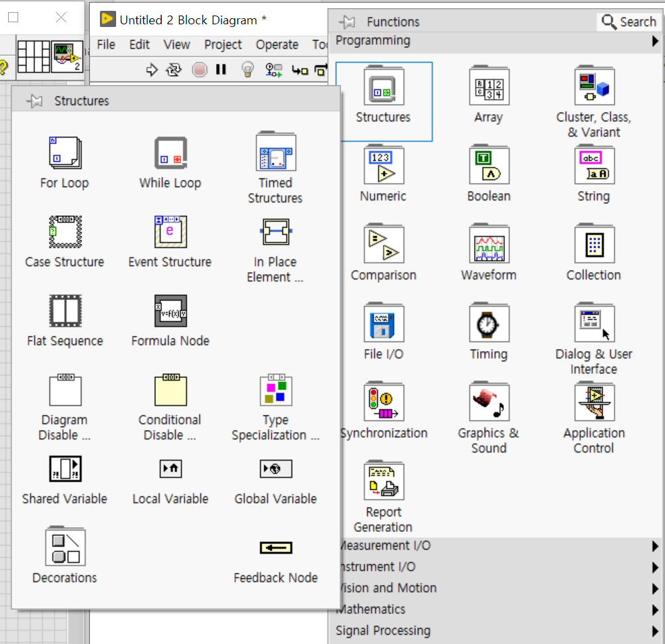Open the File menu

(x=106, y=45)
